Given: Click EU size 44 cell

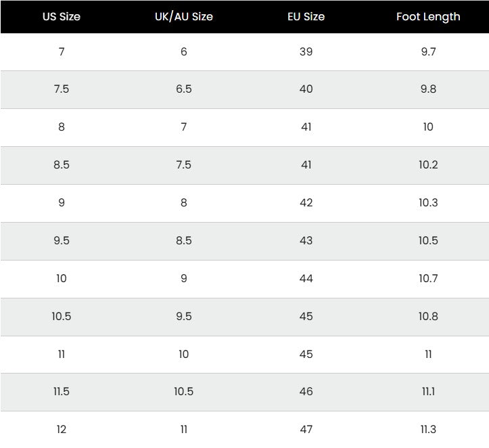Looking at the screenshot, I should [306, 279].
